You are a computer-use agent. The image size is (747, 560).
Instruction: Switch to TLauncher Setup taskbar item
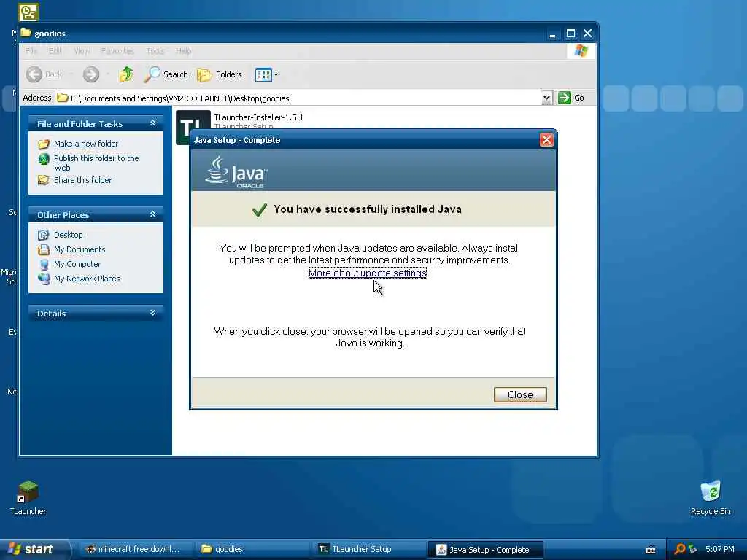[368, 549]
